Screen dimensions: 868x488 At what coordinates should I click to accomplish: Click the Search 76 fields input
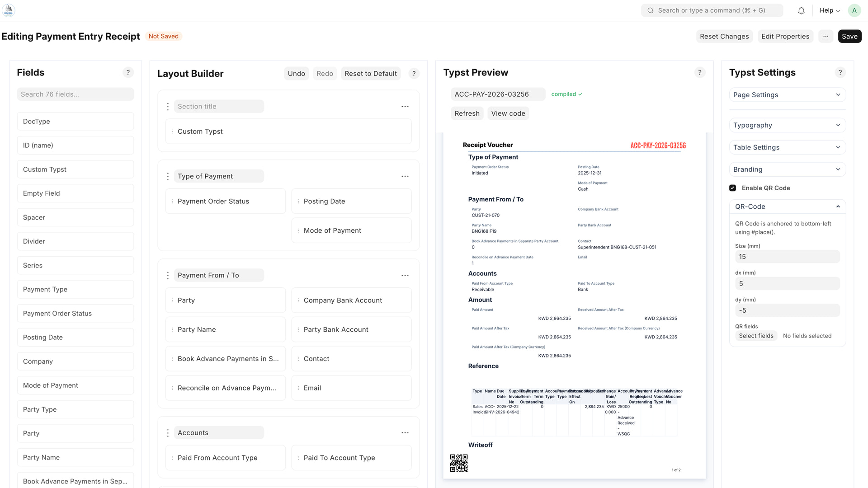(75, 94)
